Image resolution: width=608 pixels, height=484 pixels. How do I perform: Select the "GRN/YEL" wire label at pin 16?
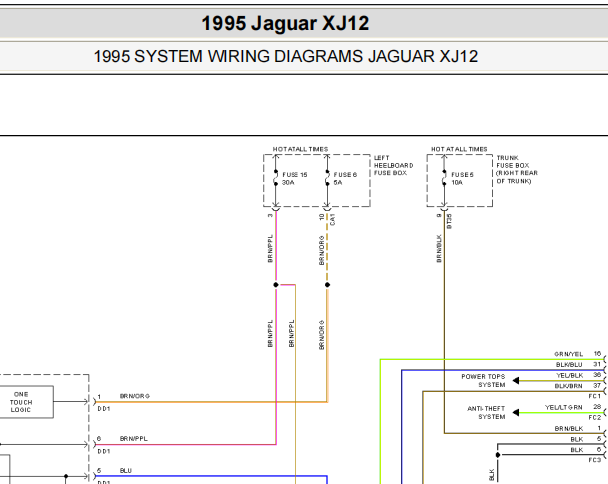568,354
